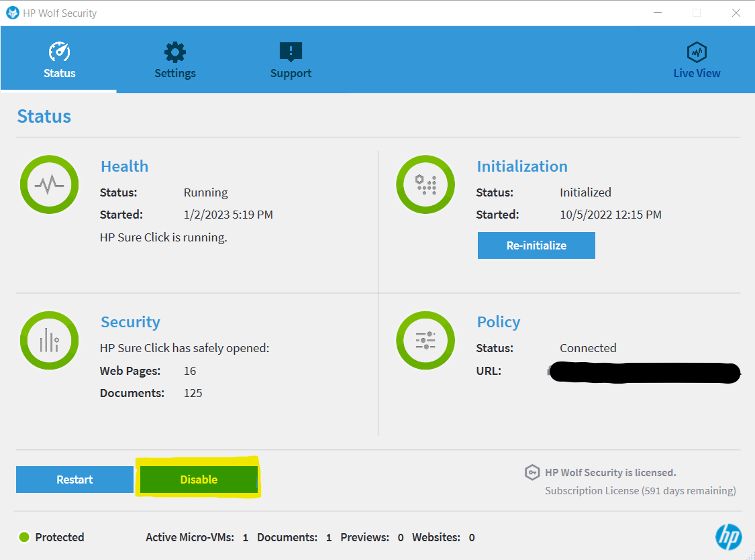Image resolution: width=755 pixels, height=560 pixels.
Task: Open the Live View panel
Action: [x=697, y=61]
